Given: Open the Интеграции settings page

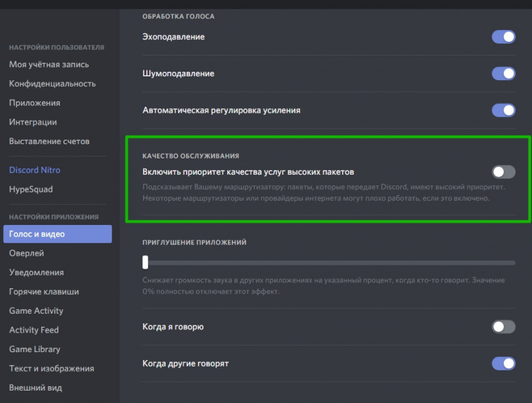Looking at the screenshot, I should pyautogui.click(x=33, y=122).
